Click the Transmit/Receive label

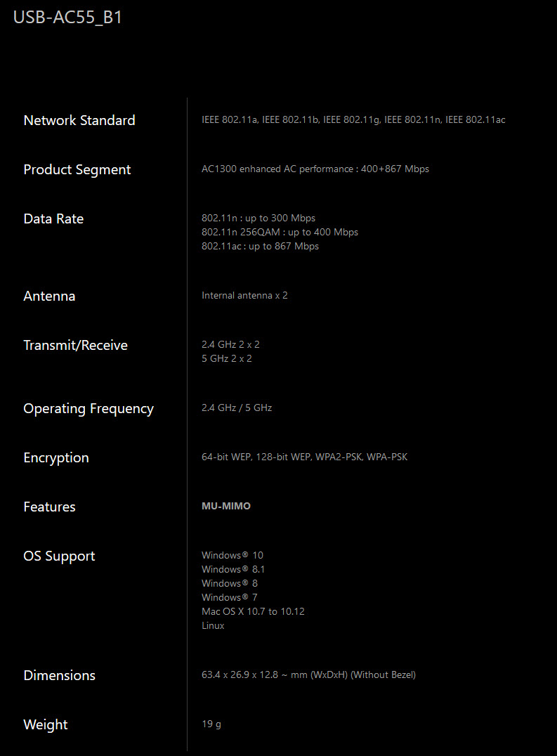tap(76, 345)
